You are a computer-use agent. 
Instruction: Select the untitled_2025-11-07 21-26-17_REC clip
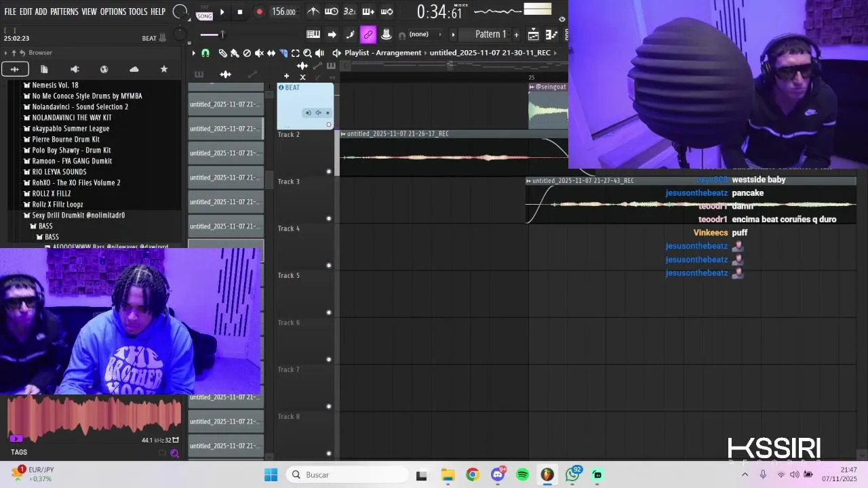point(453,152)
